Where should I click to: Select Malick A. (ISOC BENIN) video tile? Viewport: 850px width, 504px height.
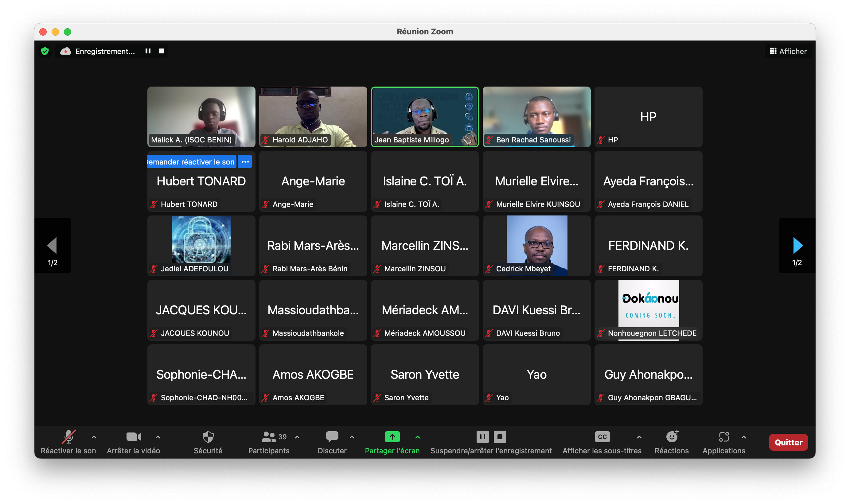point(201,117)
